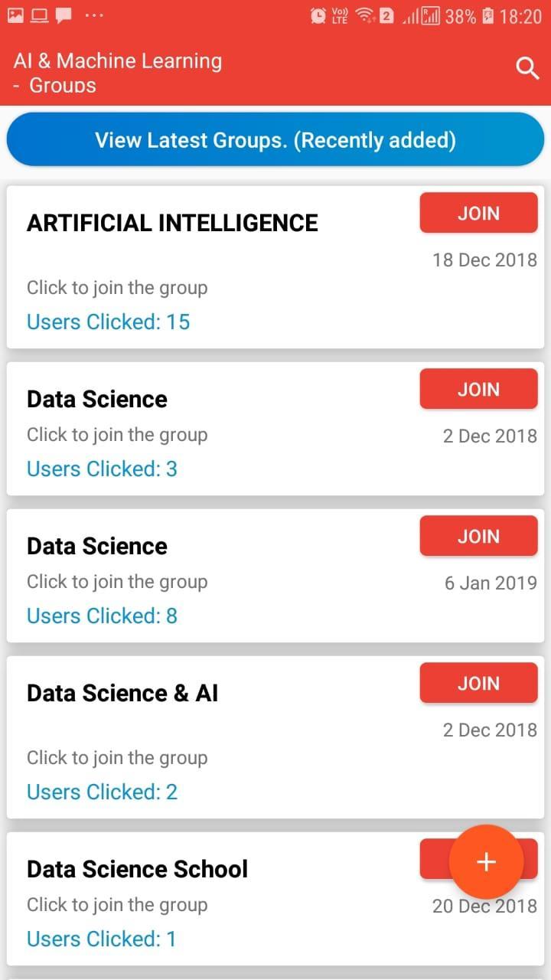Image resolution: width=551 pixels, height=980 pixels.
Task: Tap Users Clicked: 2 text
Action: pyautogui.click(x=102, y=792)
